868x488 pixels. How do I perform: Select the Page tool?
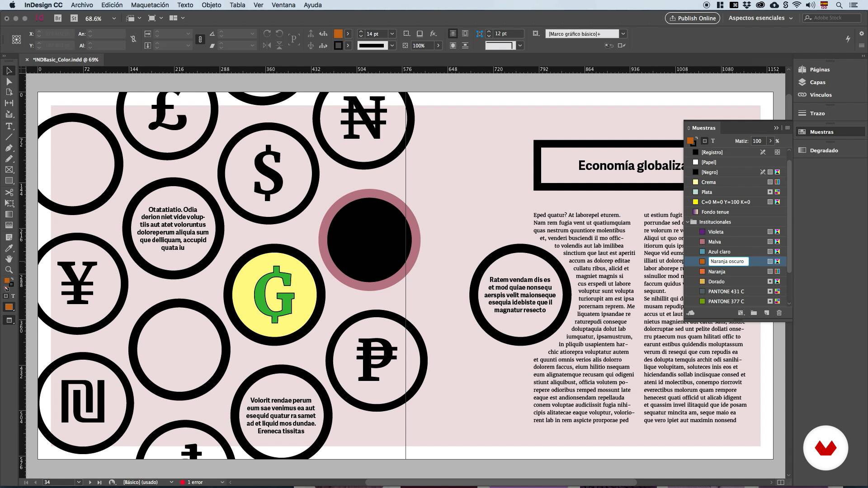click(x=9, y=92)
